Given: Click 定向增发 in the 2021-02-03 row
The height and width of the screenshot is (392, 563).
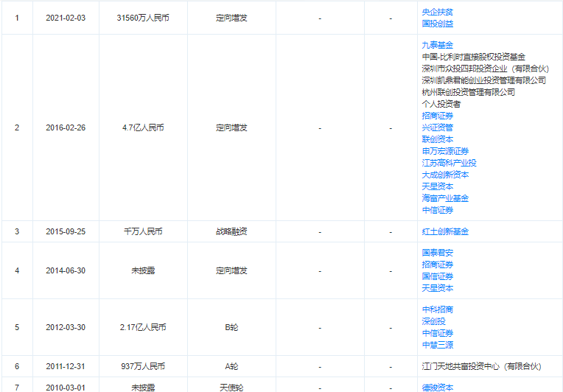Looking at the screenshot, I should click(231, 18).
